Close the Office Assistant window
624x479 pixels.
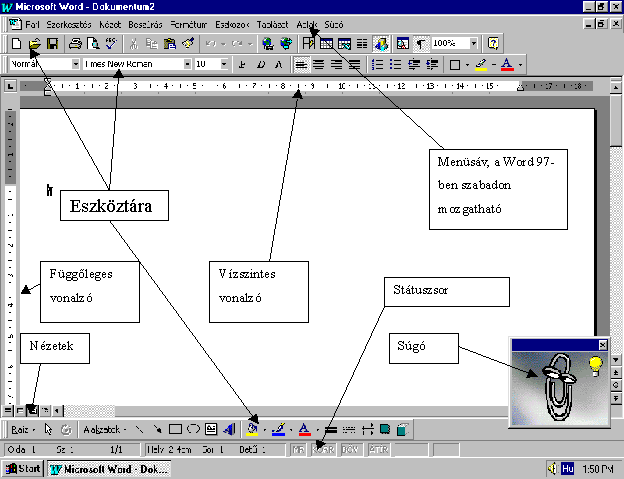(x=603, y=345)
